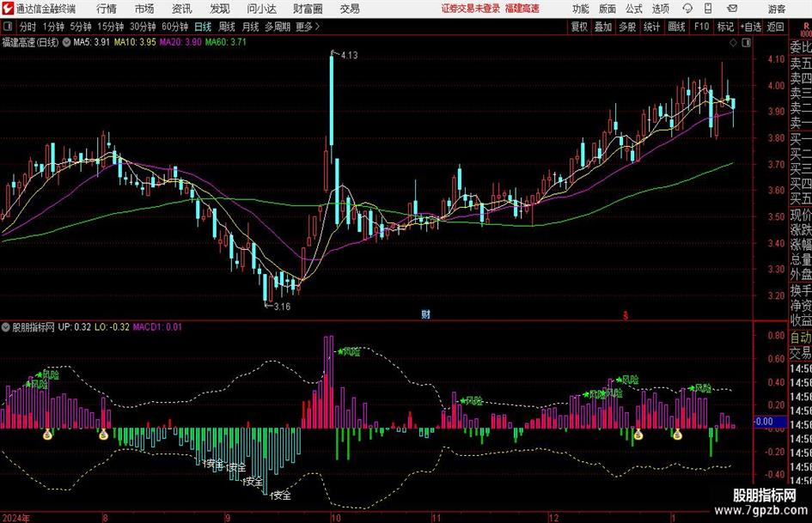Viewport: 812px width, 523px height.
Task: Click the red $ marker near December
Action: tap(625, 315)
